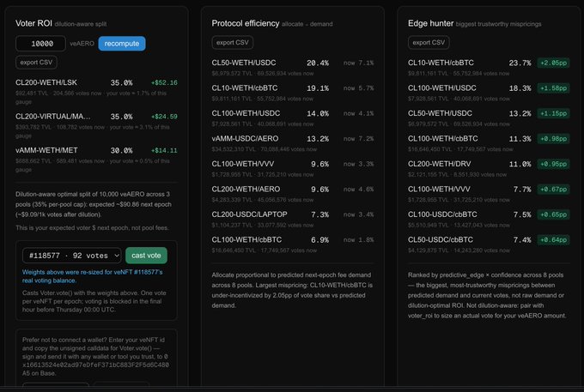This screenshot has width=584, height=392.
Task: Click the 23.7% value for CL10-WETH/cbBTC
Action: [x=520, y=63]
